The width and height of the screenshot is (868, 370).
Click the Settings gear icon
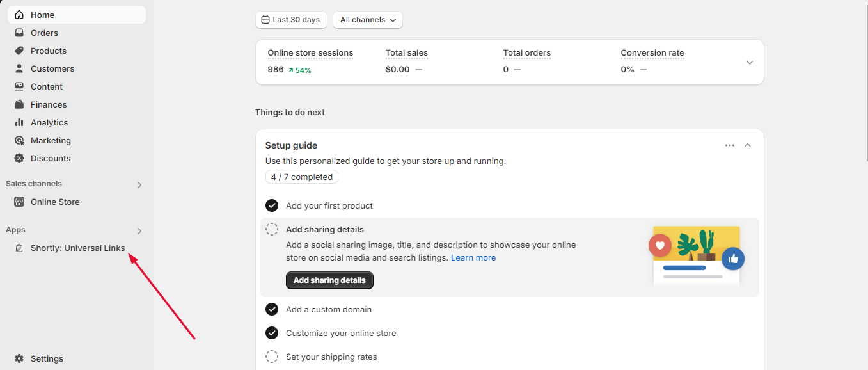pyautogui.click(x=19, y=358)
